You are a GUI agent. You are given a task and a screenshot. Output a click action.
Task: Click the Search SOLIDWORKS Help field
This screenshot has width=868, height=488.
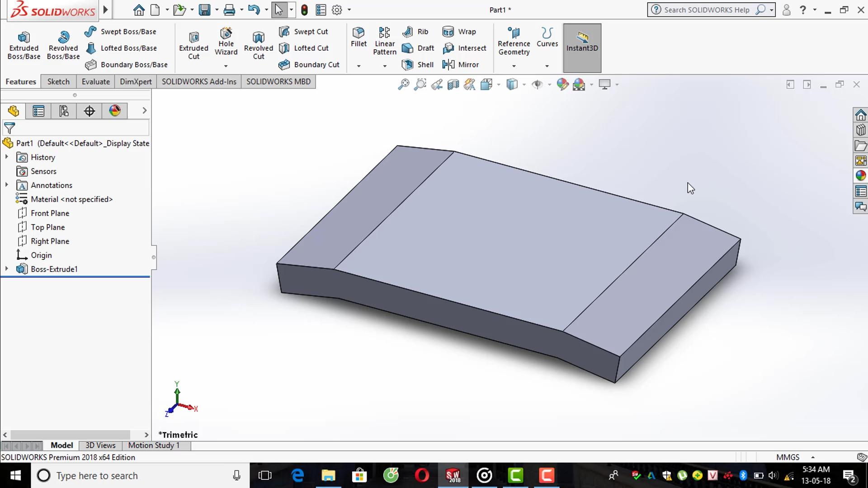[706, 10]
